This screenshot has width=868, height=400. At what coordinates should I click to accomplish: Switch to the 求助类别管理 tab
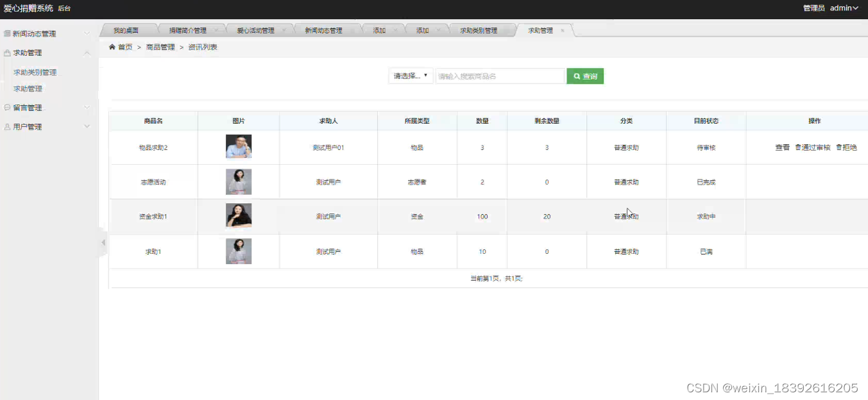pyautogui.click(x=479, y=30)
